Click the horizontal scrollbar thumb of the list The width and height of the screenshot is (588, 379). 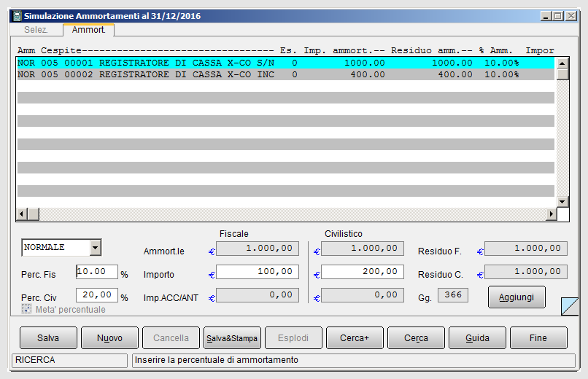tap(34, 214)
